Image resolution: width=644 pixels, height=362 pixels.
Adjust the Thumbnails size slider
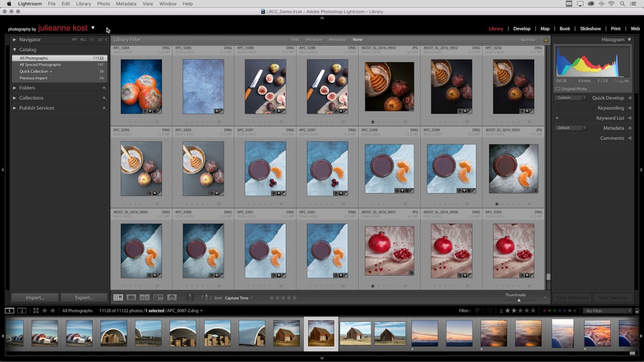click(519, 300)
